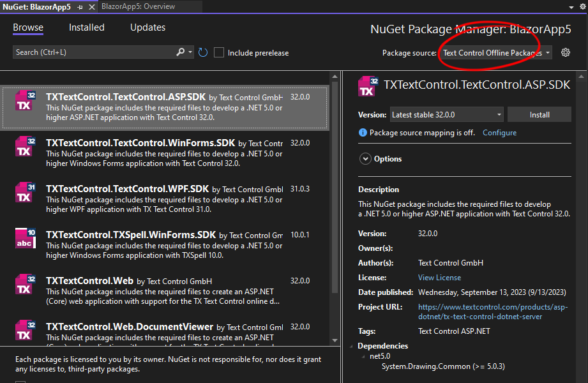Click Configure package source mapping link
Screen dimensions: 588x383
(x=499, y=133)
